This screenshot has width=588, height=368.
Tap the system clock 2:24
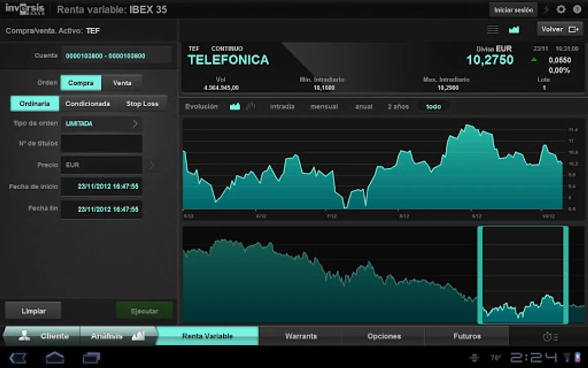533,358
